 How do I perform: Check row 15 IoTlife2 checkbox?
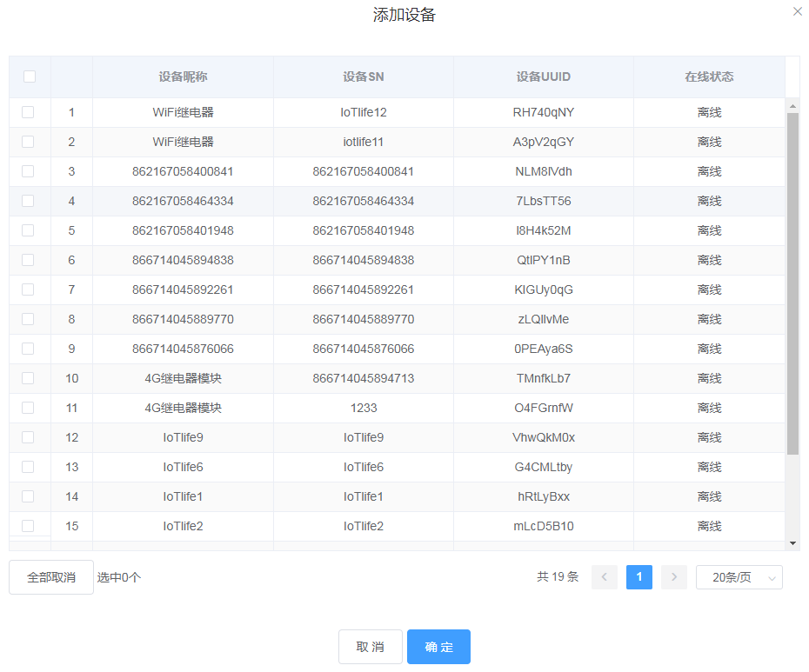click(28, 526)
